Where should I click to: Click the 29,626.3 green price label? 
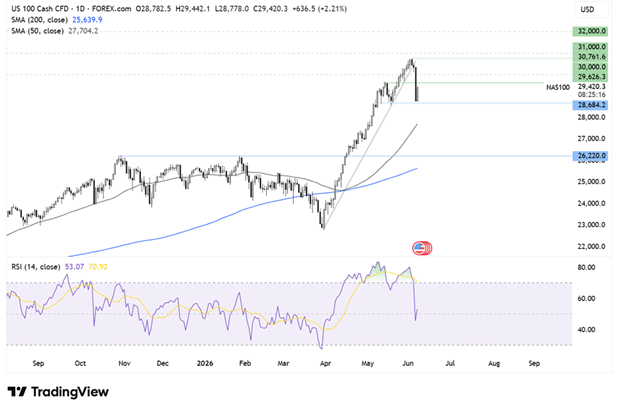590,77
